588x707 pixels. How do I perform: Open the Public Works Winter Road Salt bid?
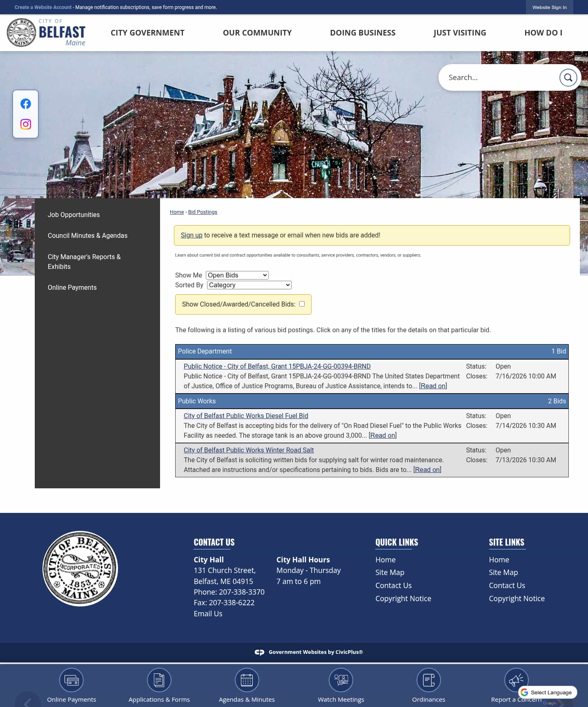point(249,450)
